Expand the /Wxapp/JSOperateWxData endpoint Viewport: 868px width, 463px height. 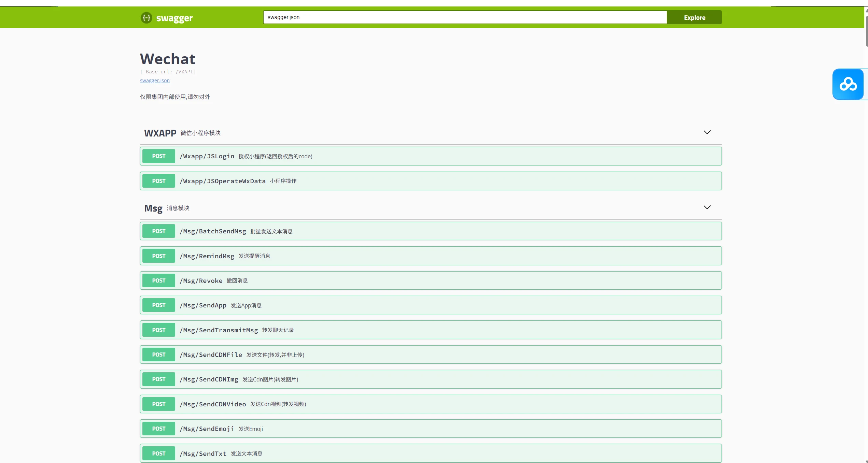click(x=223, y=181)
